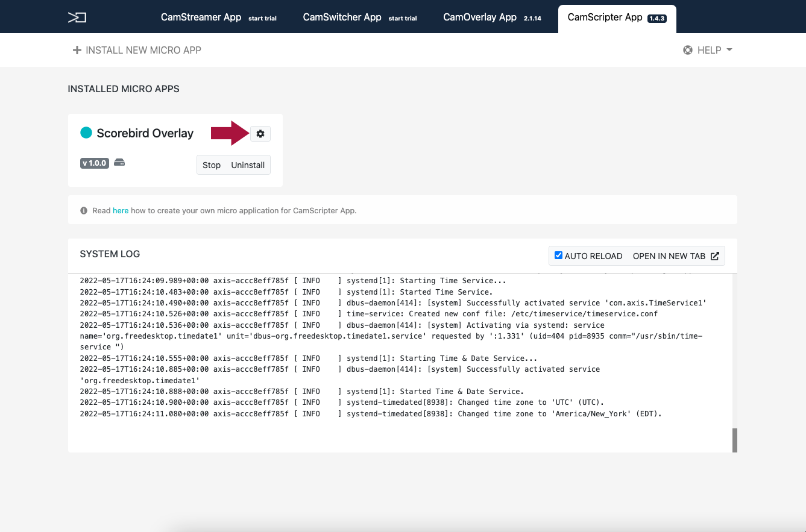Viewport: 806px width, 532px height.
Task: Click the Scorebird Overlay title text
Action: (x=145, y=133)
